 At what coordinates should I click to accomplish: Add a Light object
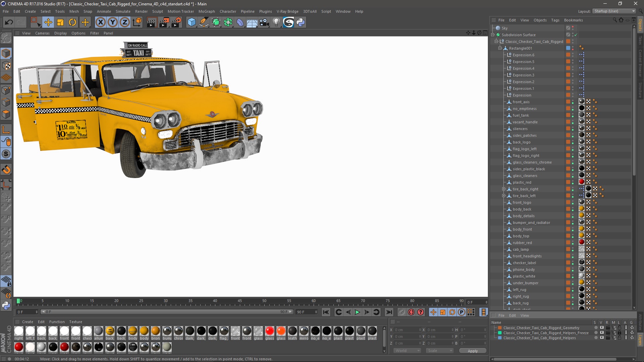tap(276, 22)
